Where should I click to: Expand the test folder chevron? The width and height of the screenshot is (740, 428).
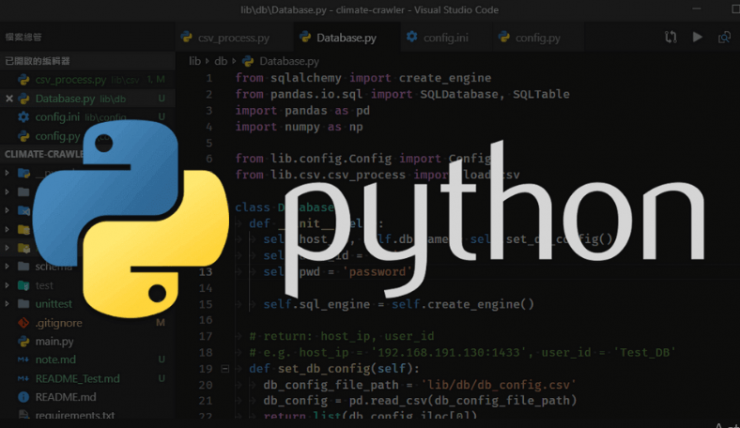click(x=7, y=285)
